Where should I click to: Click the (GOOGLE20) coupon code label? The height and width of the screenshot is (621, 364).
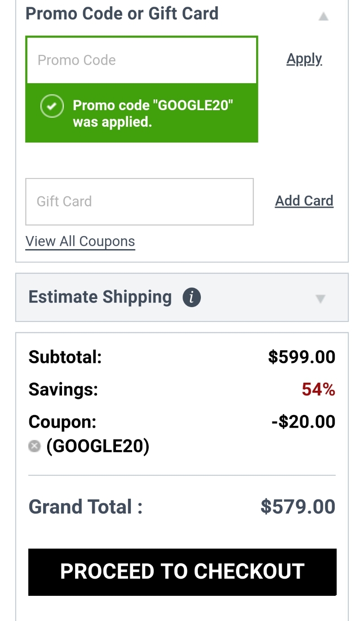pos(98,446)
